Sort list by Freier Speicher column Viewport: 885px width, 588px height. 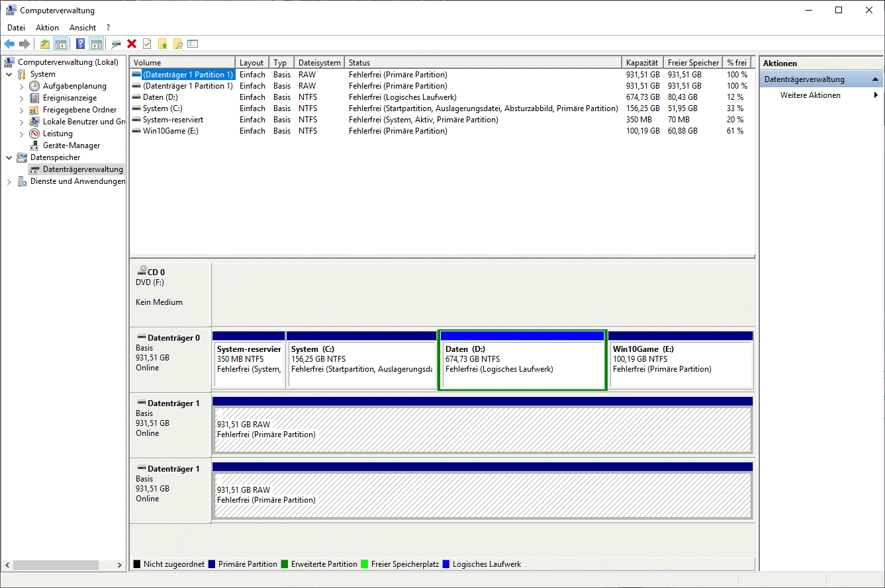[x=692, y=63]
